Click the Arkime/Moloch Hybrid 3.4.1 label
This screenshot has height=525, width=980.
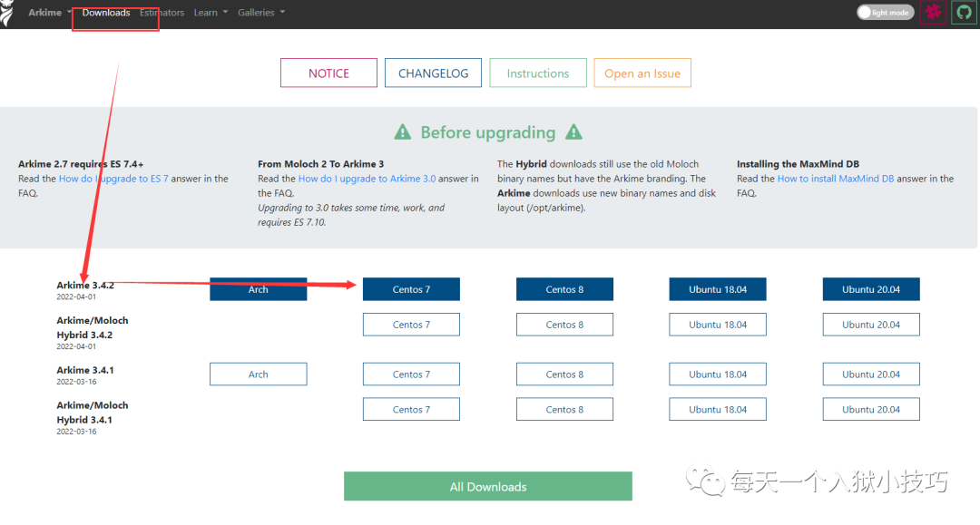click(93, 413)
